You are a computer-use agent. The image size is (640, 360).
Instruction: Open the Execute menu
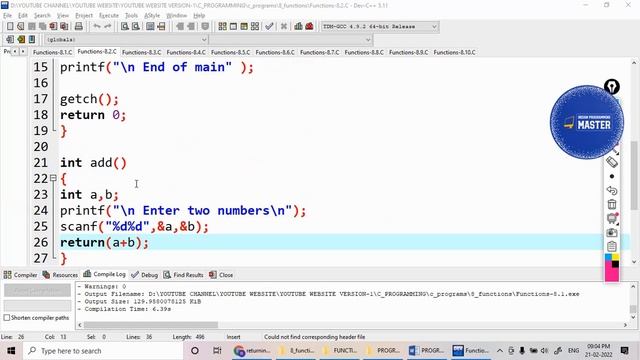tap(109, 16)
